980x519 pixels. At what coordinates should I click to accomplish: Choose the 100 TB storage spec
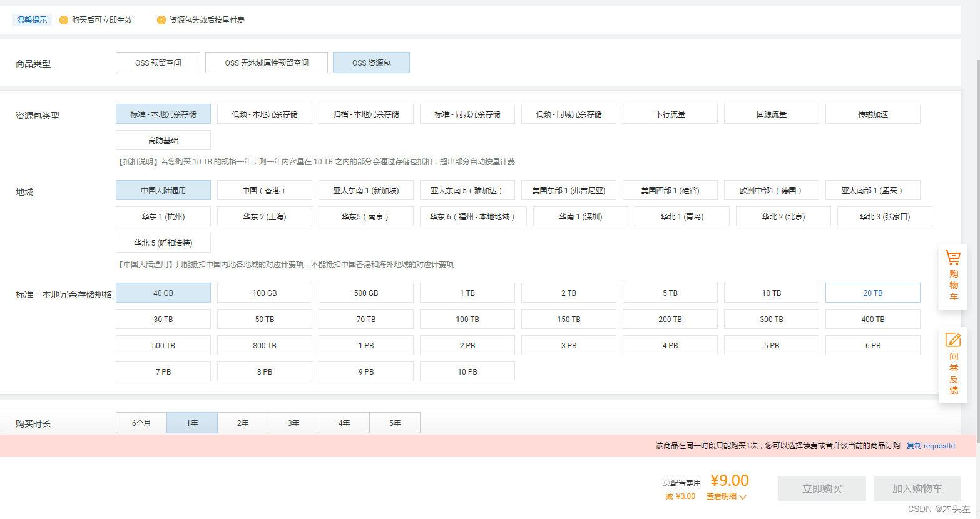pyautogui.click(x=467, y=319)
